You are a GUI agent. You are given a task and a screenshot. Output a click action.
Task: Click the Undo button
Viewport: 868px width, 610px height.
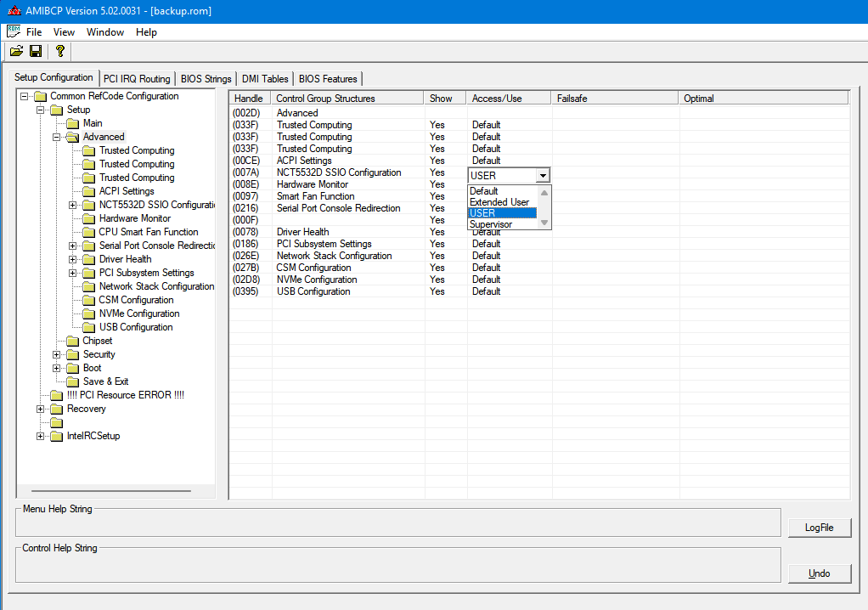pos(820,573)
